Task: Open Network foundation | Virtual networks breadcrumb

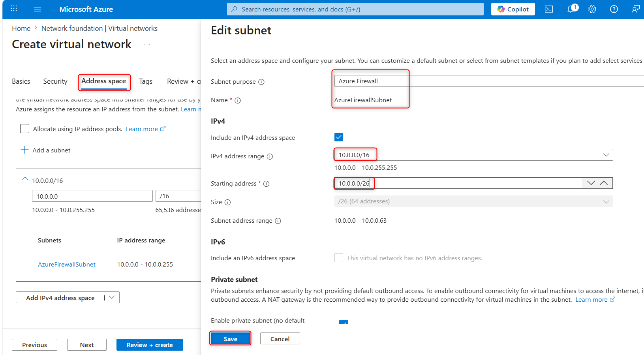Action: click(x=100, y=28)
